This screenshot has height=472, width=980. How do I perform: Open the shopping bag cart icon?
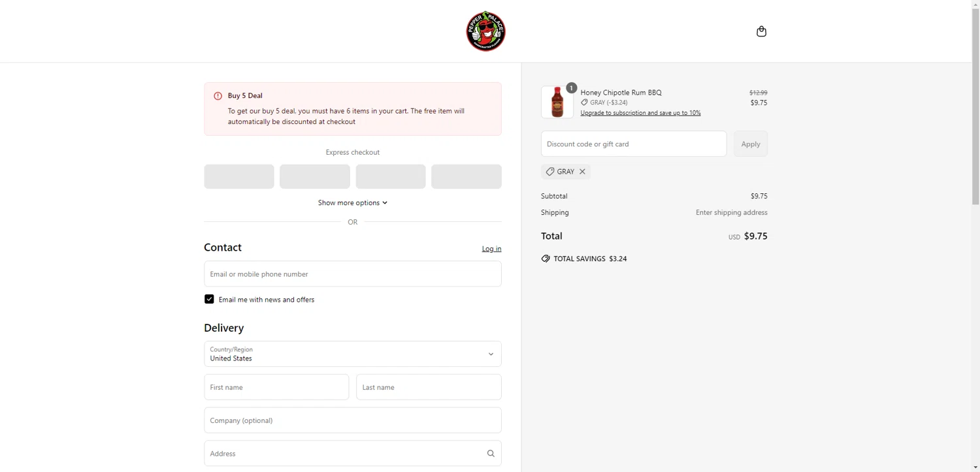(761, 31)
